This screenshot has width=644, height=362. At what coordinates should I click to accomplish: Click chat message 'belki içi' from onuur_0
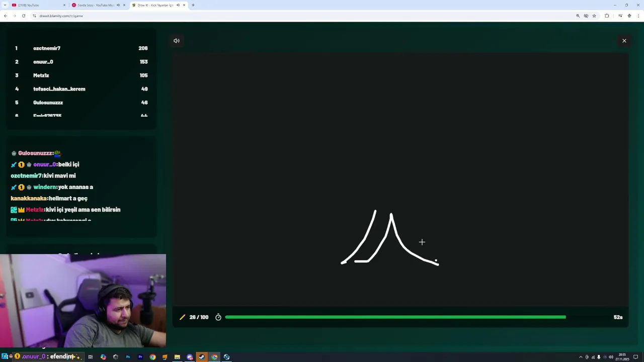click(68, 164)
